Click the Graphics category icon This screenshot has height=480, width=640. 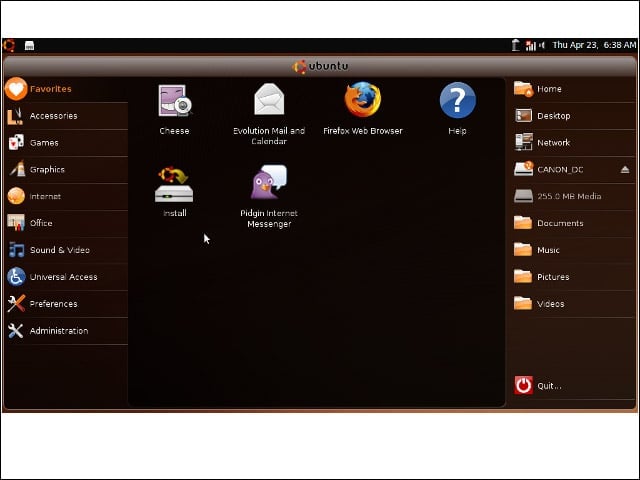(x=17, y=169)
